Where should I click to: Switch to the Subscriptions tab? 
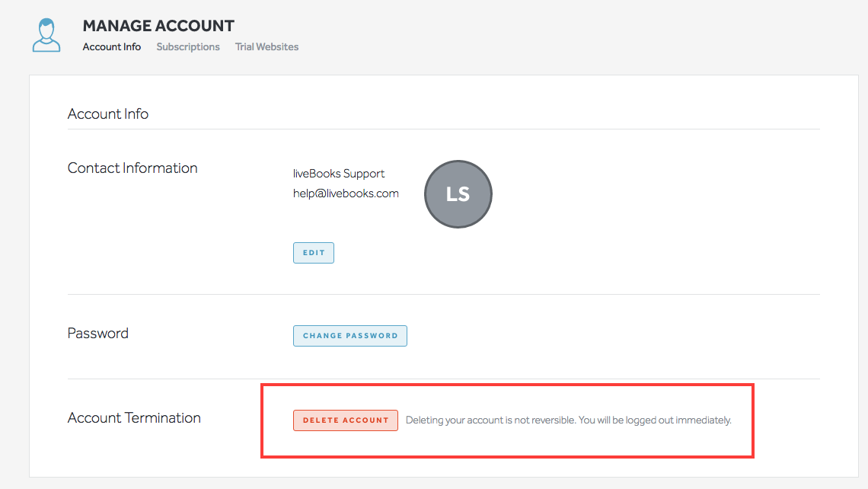coord(188,46)
